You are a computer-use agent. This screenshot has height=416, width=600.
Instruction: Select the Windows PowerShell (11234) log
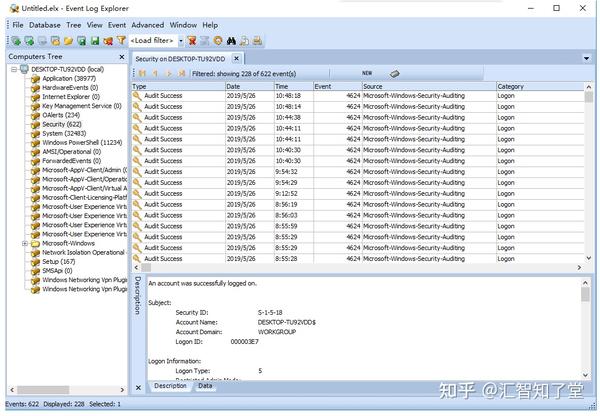click(x=82, y=143)
